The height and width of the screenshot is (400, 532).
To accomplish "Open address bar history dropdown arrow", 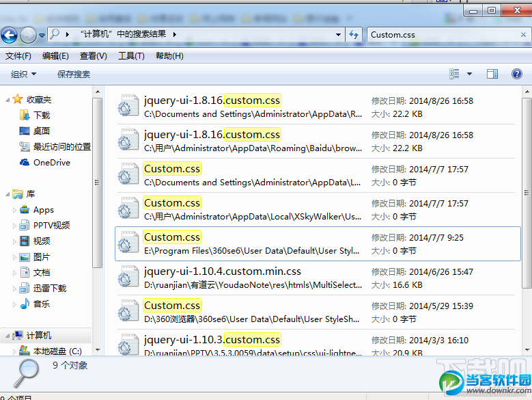I will point(338,35).
